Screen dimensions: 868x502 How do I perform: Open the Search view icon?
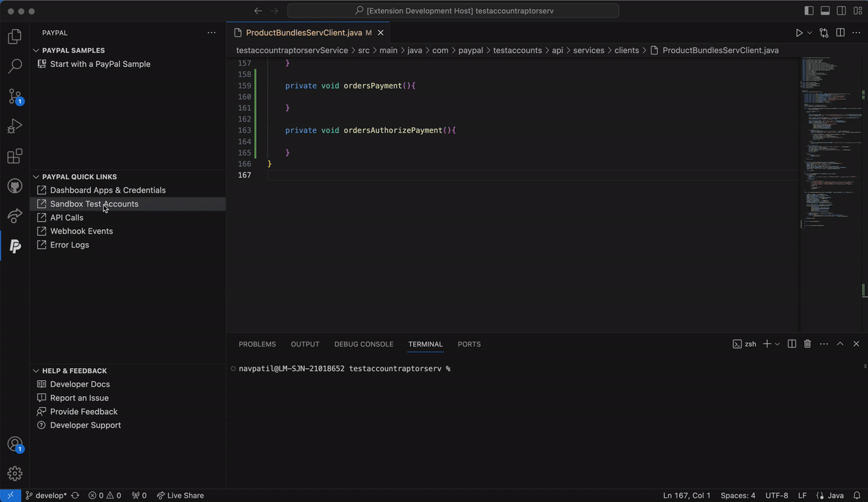click(15, 67)
